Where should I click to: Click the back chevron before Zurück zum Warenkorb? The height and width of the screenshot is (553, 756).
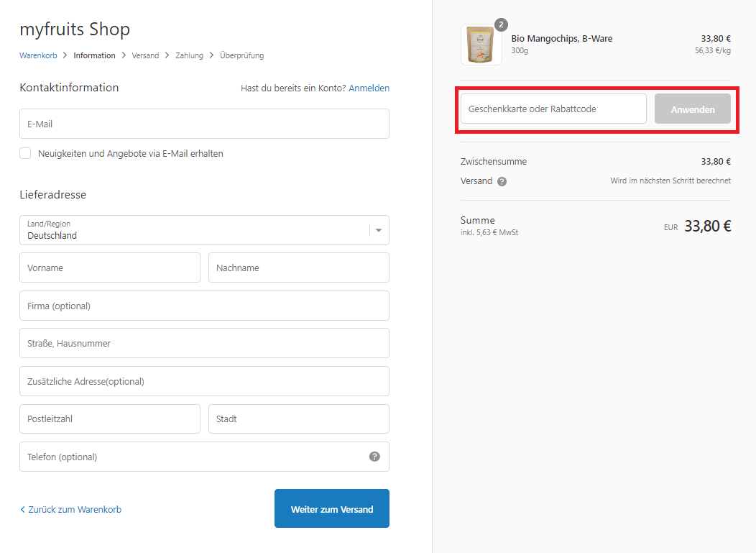coord(22,510)
